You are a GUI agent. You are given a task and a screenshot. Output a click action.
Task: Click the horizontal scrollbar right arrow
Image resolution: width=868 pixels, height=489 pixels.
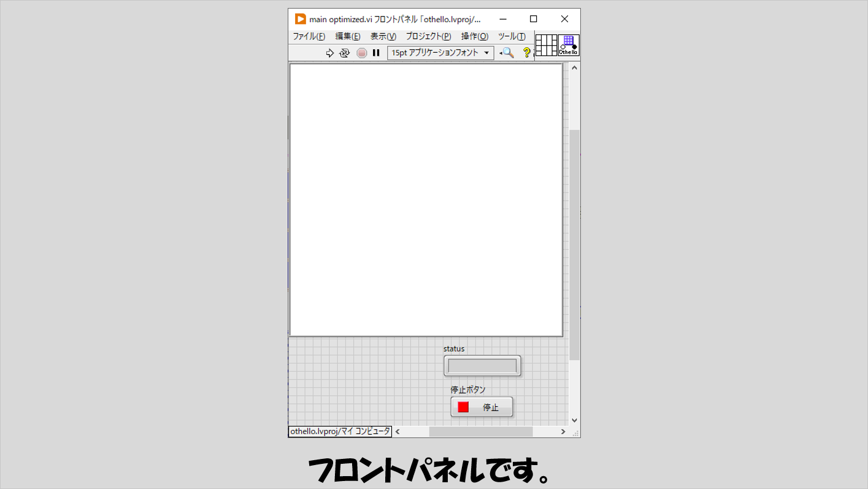click(563, 431)
